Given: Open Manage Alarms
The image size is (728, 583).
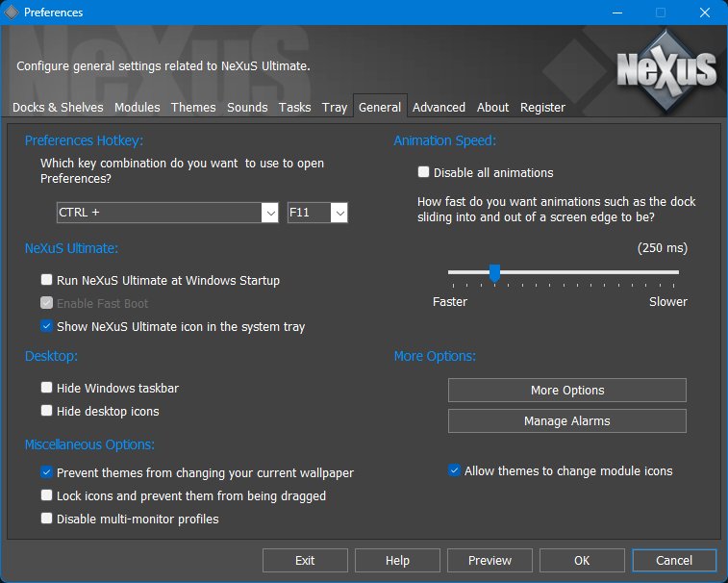Looking at the screenshot, I should tap(566, 420).
